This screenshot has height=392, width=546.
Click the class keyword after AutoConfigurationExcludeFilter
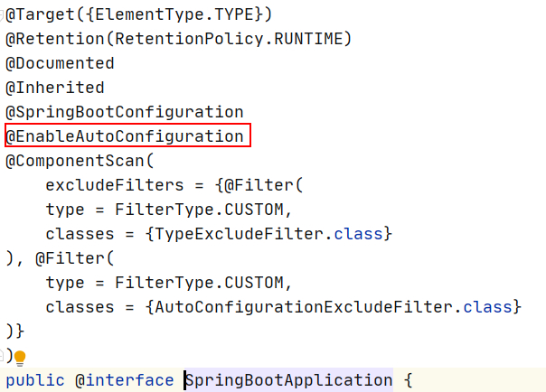tap(489, 308)
